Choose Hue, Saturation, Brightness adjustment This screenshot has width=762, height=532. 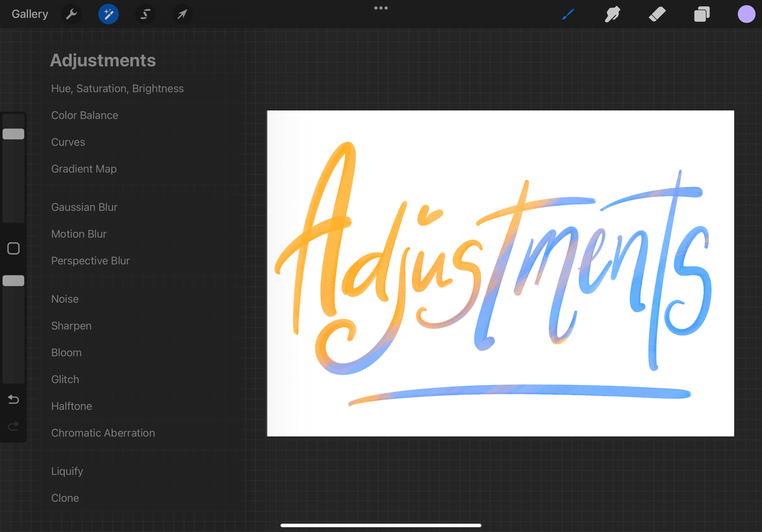tap(117, 89)
